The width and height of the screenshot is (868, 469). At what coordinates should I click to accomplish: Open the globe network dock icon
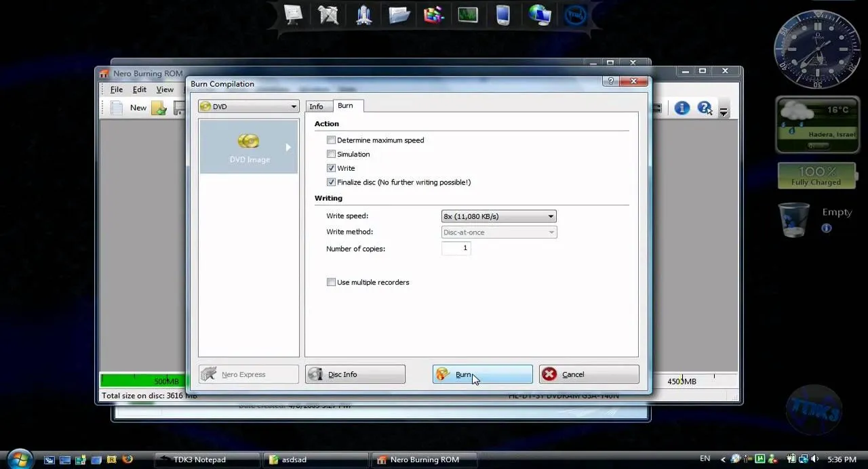click(x=540, y=14)
